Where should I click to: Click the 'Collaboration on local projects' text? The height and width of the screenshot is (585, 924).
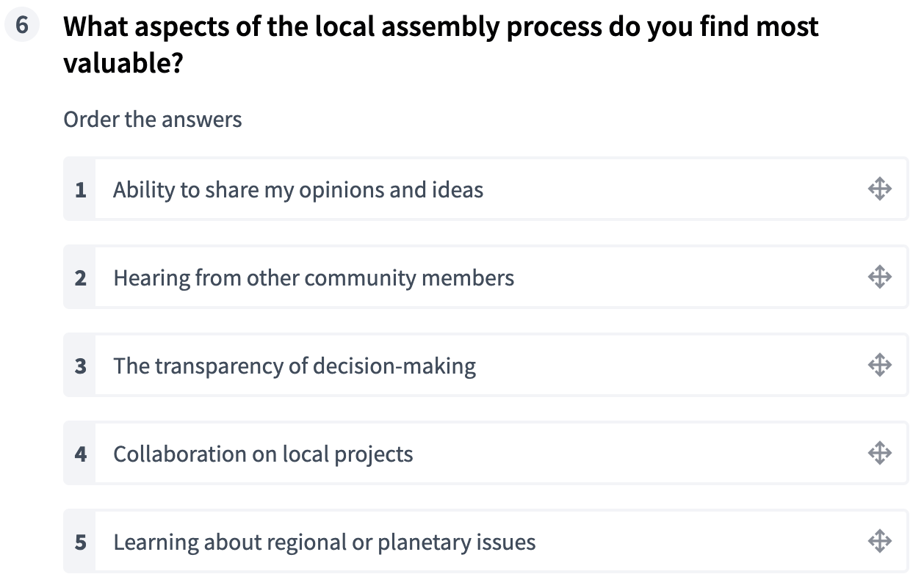[x=263, y=454]
